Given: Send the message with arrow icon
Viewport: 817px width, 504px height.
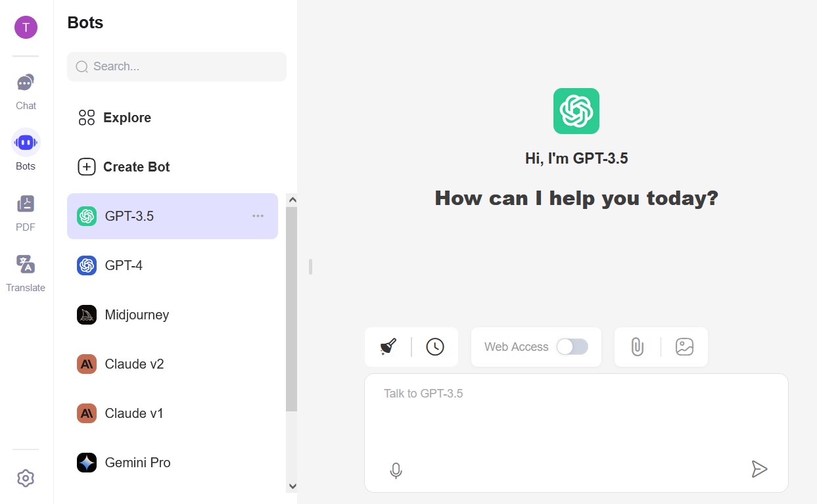Looking at the screenshot, I should point(759,469).
